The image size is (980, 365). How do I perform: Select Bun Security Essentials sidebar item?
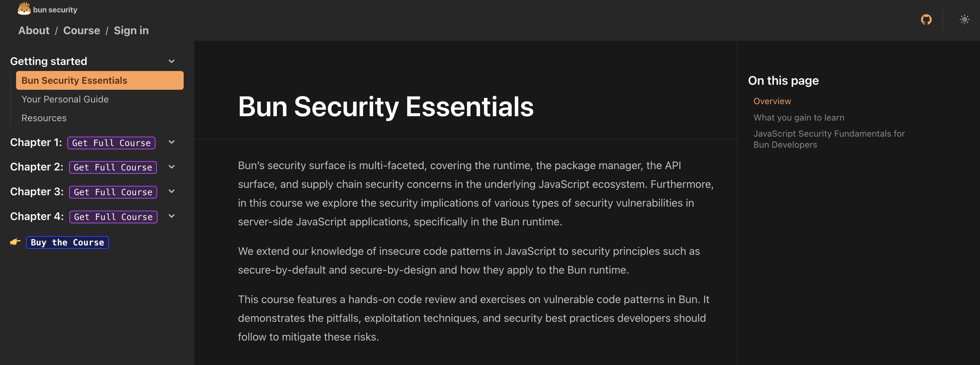pos(100,81)
